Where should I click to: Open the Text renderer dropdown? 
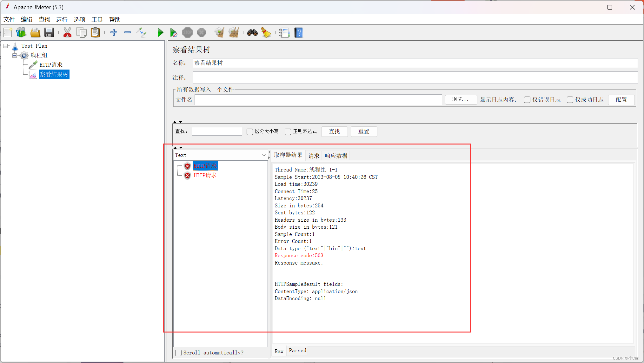[x=263, y=155]
